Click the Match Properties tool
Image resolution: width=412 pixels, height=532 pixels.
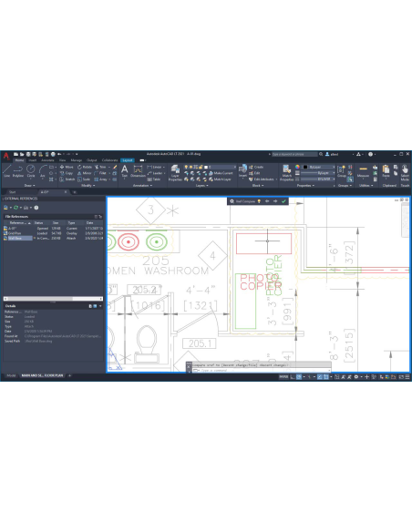point(286,172)
